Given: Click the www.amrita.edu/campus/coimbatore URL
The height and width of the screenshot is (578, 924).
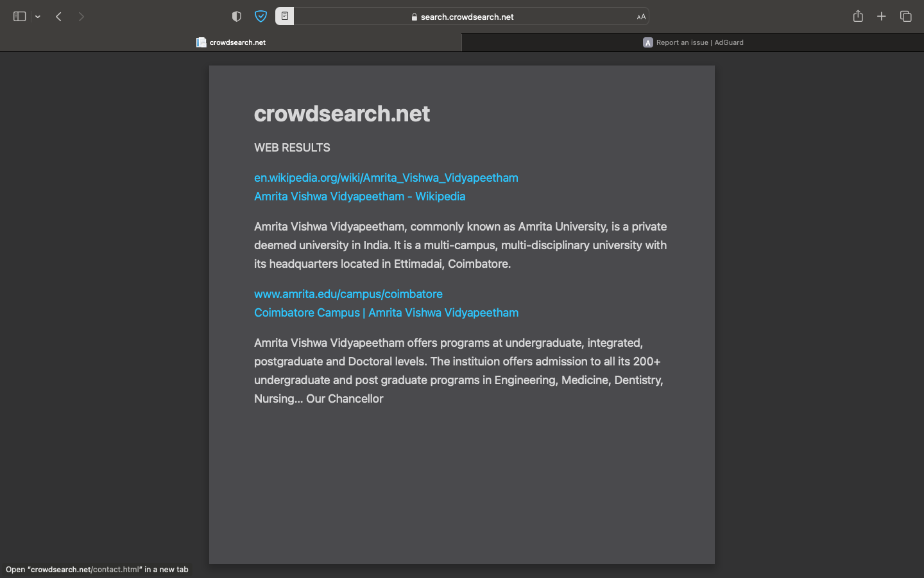Looking at the screenshot, I should point(348,293).
